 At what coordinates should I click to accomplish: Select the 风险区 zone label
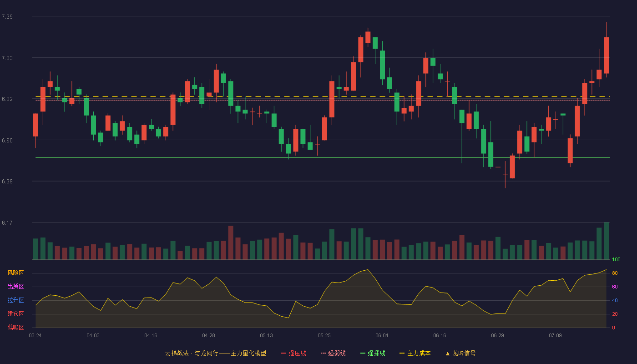point(15,273)
